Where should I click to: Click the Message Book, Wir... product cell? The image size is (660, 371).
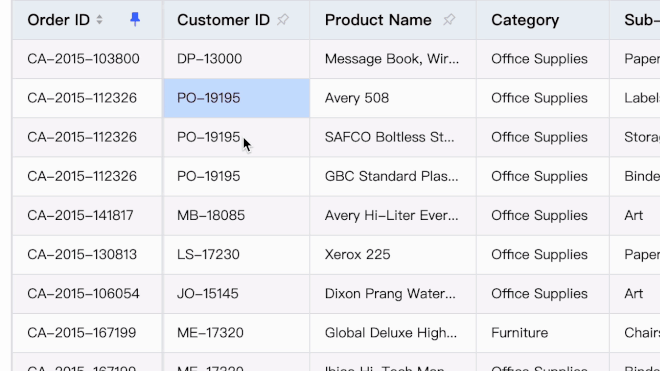point(393,59)
